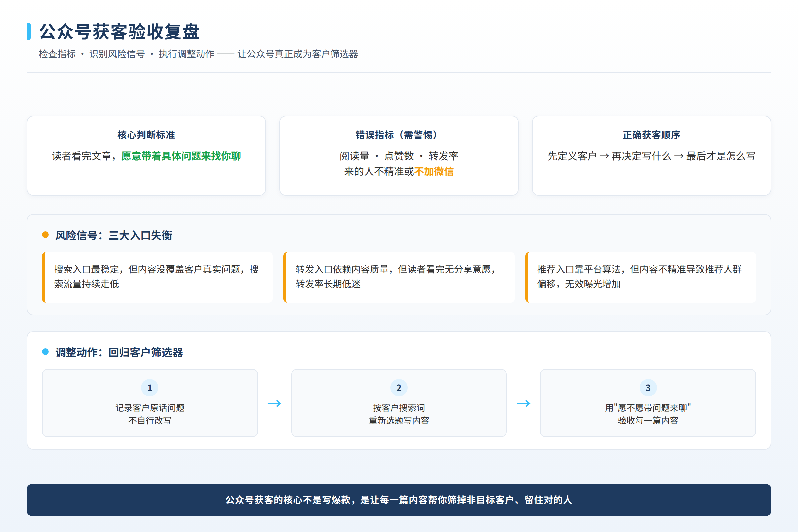The width and height of the screenshot is (798, 532).
Task: Select heading 调整动作：回归客户筛选器
Action: coord(119,352)
